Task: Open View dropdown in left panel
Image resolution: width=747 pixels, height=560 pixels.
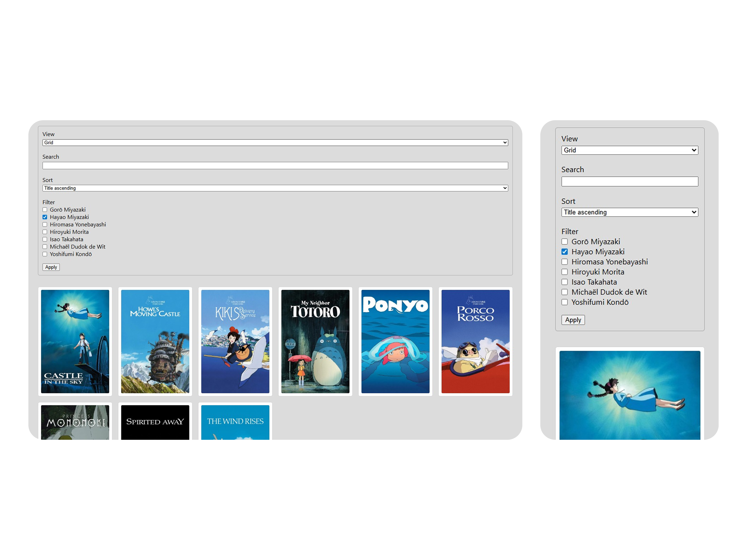Action: (275, 142)
